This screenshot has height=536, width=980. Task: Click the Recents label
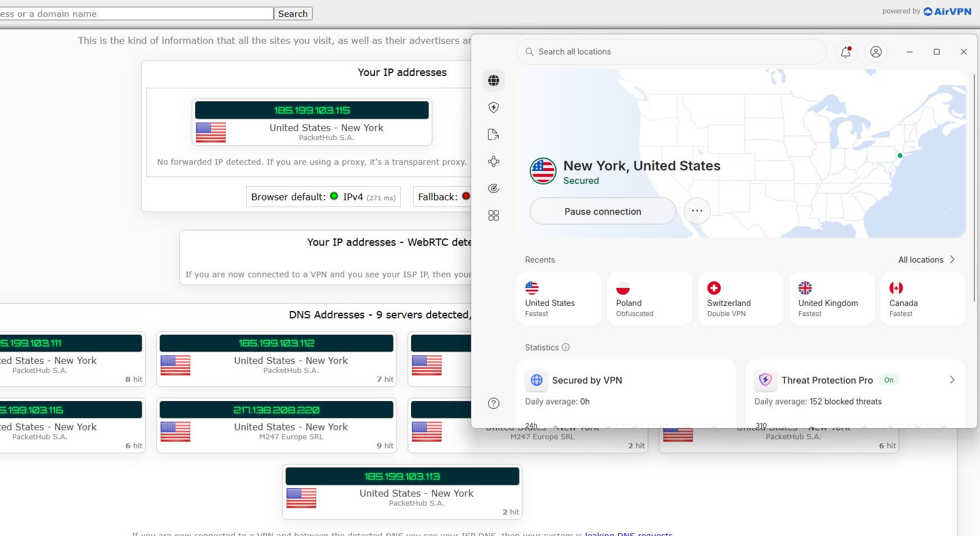pyautogui.click(x=540, y=259)
